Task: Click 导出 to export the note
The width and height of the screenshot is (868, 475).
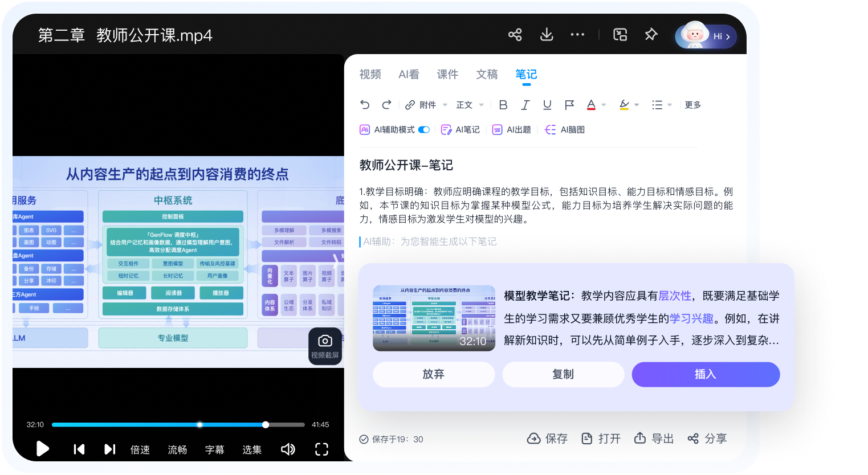Action: pyautogui.click(x=654, y=439)
